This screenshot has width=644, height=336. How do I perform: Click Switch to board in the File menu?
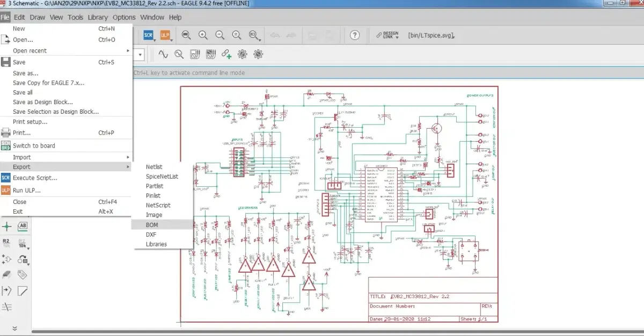[34, 145]
